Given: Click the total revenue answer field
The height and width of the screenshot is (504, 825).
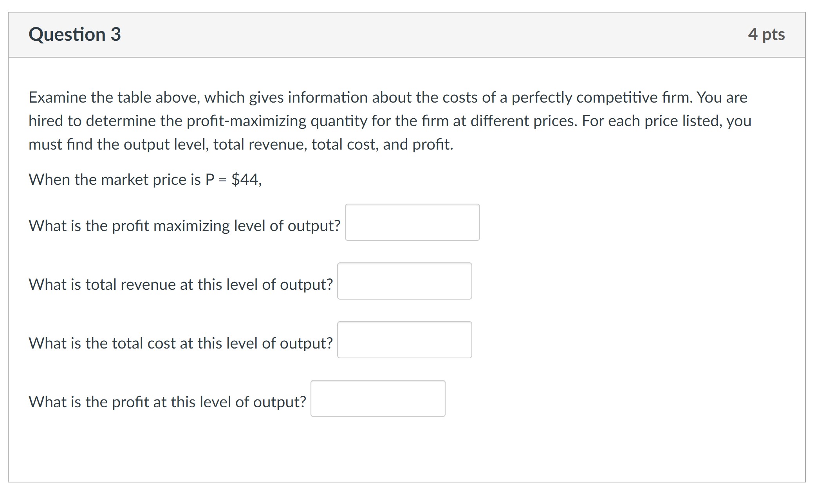Looking at the screenshot, I should click(404, 281).
